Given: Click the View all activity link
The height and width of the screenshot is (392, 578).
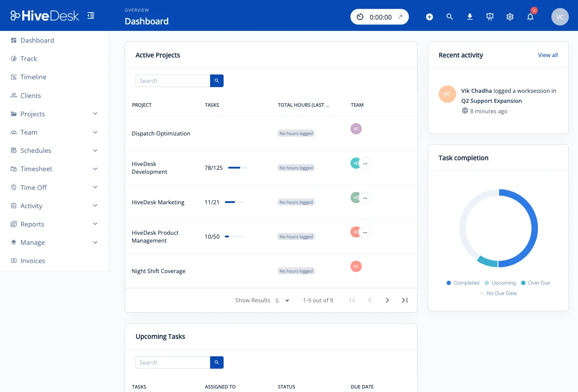Looking at the screenshot, I should tap(548, 55).
